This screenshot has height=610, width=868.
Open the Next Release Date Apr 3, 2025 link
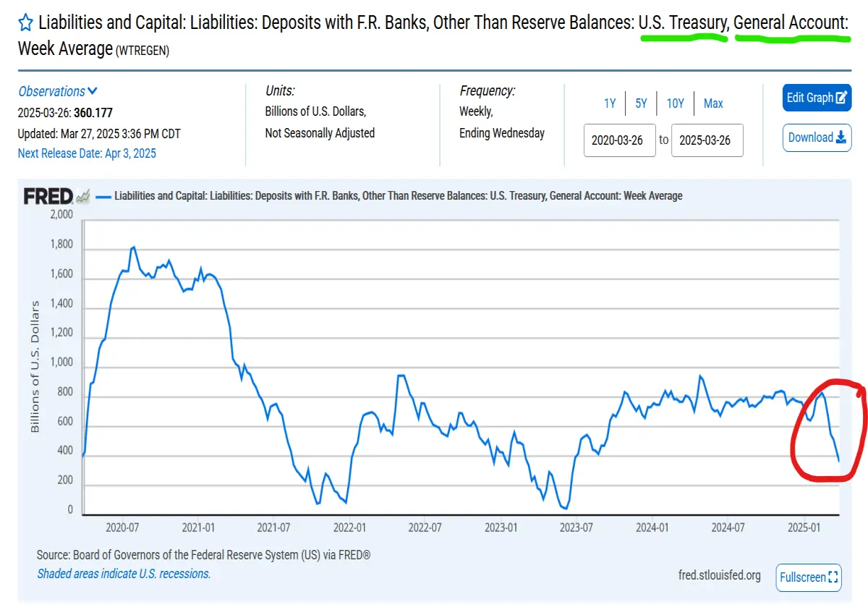87,153
